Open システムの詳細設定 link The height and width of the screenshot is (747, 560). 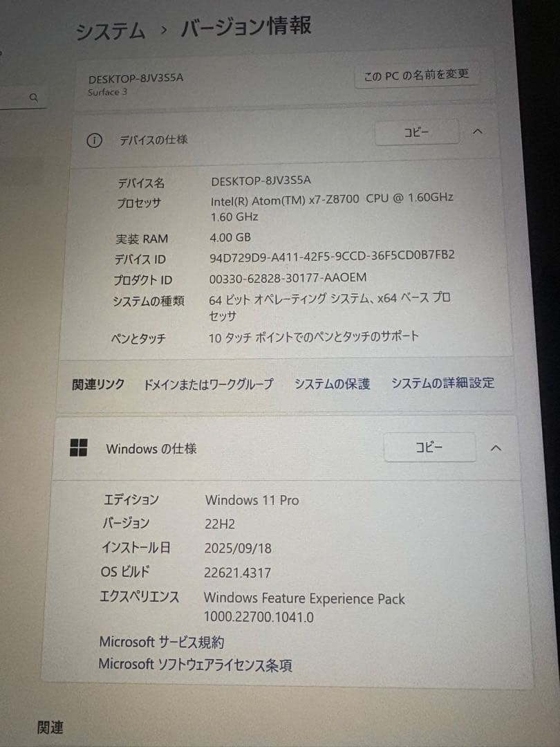coord(443,382)
